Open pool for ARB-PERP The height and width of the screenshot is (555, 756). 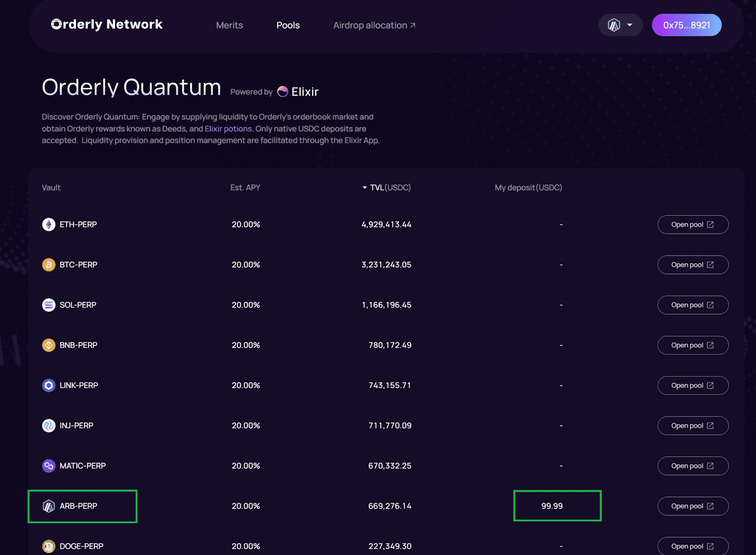[693, 506]
